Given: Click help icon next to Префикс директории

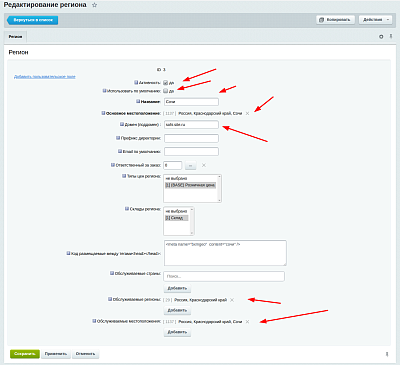Looking at the screenshot, I should pyautogui.click(x=118, y=138).
